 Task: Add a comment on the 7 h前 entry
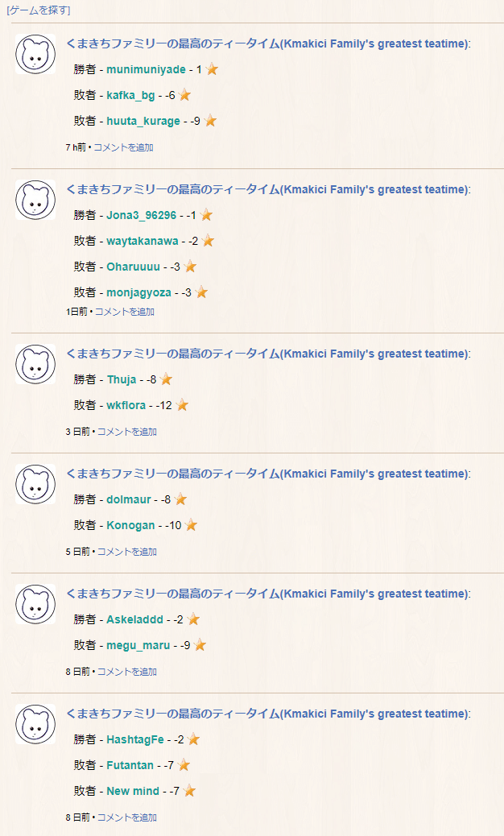[123, 147]
